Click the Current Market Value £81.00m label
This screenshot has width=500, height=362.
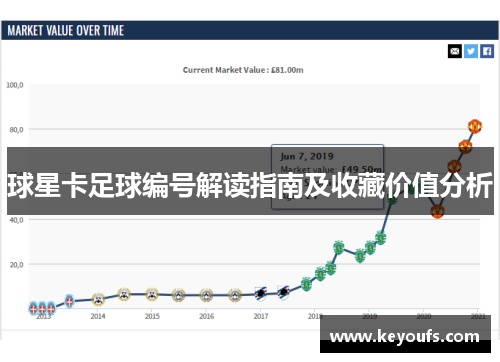click(243, 70)
